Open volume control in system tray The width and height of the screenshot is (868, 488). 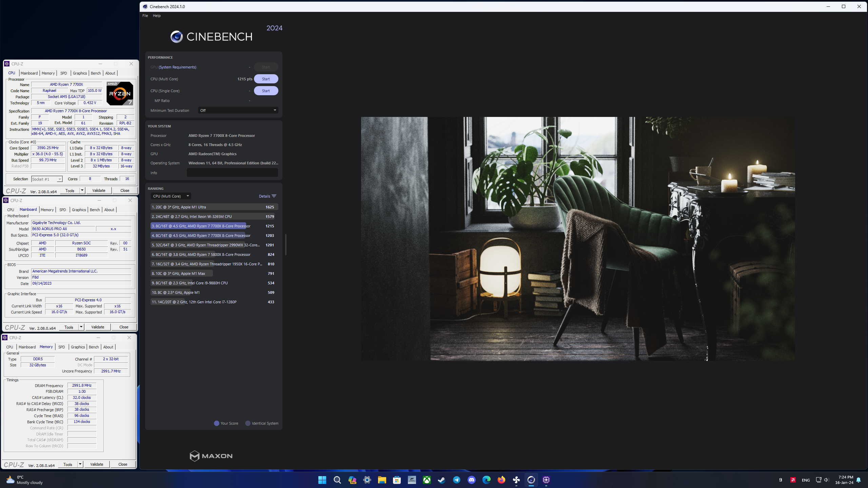coord(826,480)
